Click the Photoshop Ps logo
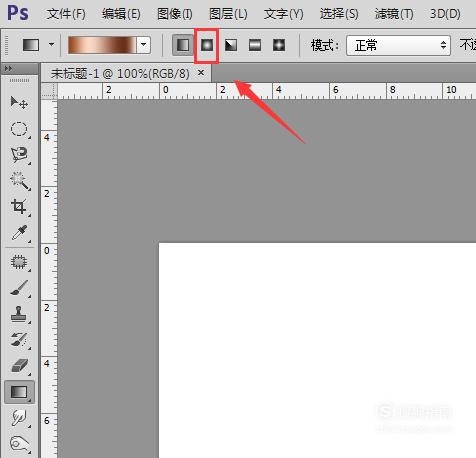This screenshot has height=458, width=476. (x=18, y=13)
